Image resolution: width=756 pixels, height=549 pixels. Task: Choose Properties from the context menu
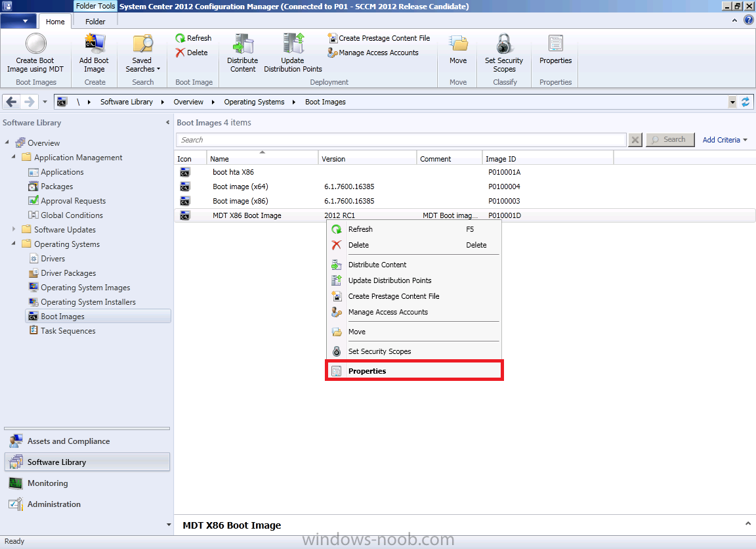click(x=414, y=371)
